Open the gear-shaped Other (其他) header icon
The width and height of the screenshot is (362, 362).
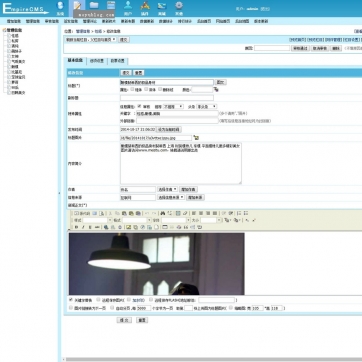pyautogui.click(x=179, y=8)
